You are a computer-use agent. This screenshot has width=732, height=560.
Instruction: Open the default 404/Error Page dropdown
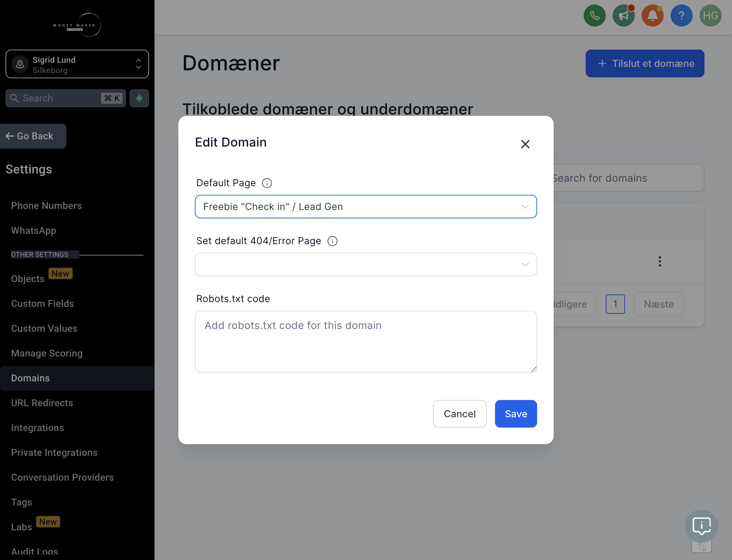coord(366,264)
